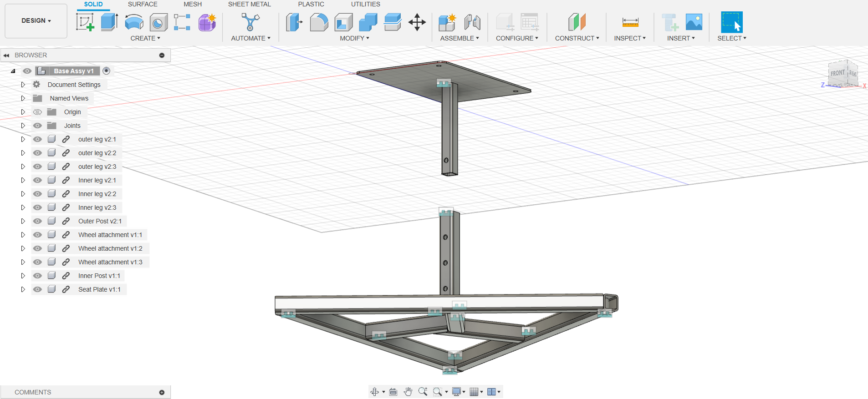
Task: Select the Rectangular Pattern tool
Action: click(x=182, y=22)
